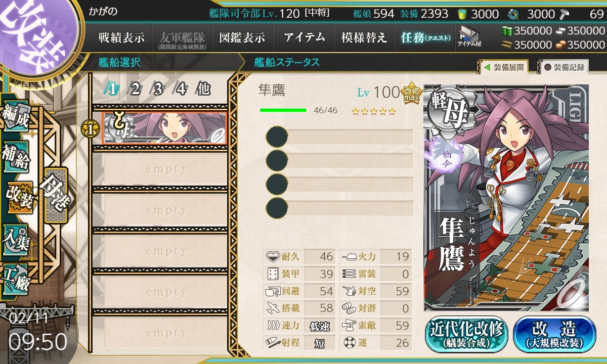This screenshot has width=607, height=364.
Task: Return to 母港 home port button
Action: pos(55,196)
